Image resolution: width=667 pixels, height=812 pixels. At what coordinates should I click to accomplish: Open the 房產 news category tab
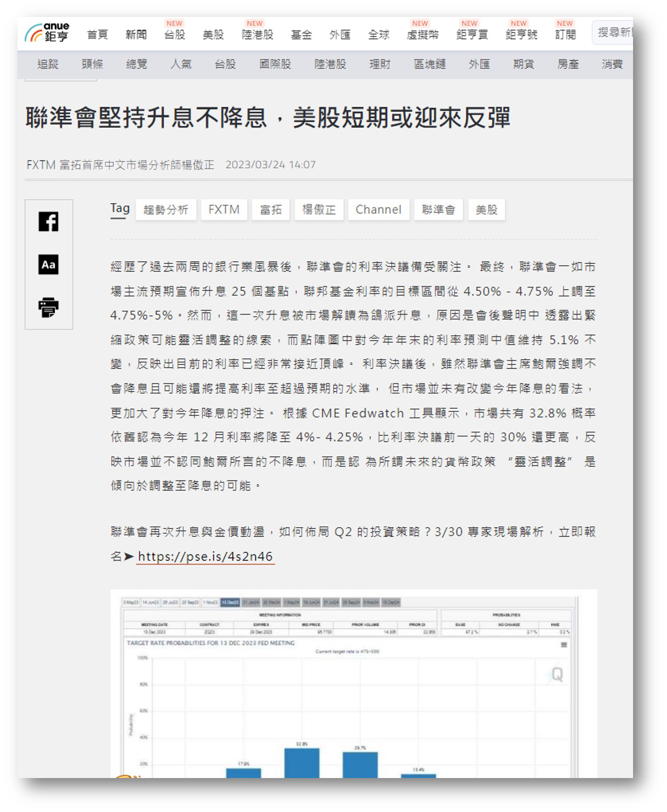[x=568, y=64]
